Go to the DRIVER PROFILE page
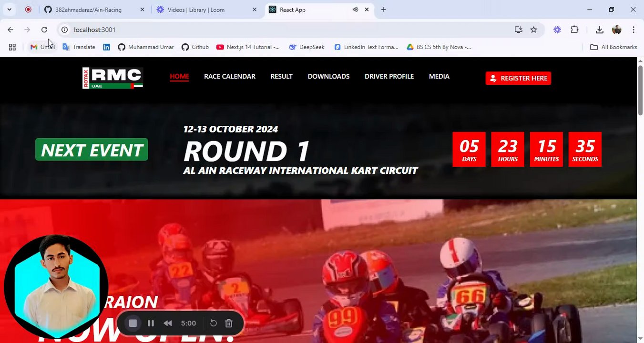644x343 pixels. click(x=389, y=76)
